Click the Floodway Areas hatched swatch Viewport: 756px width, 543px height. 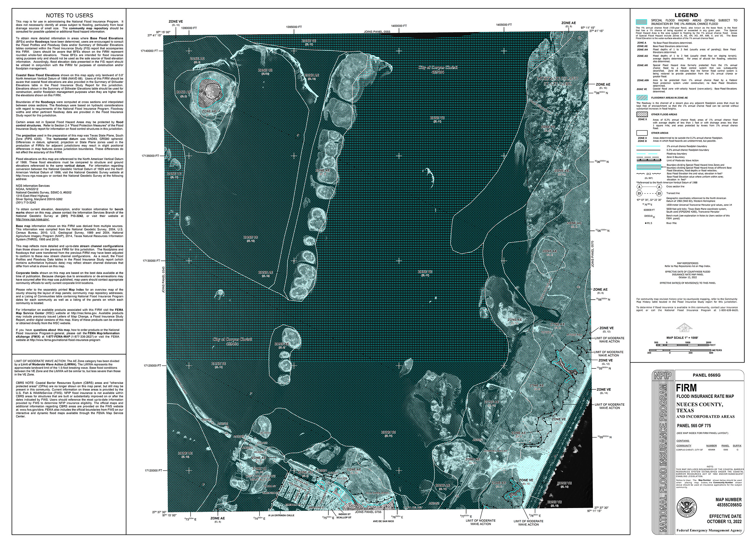coord(642,98)
